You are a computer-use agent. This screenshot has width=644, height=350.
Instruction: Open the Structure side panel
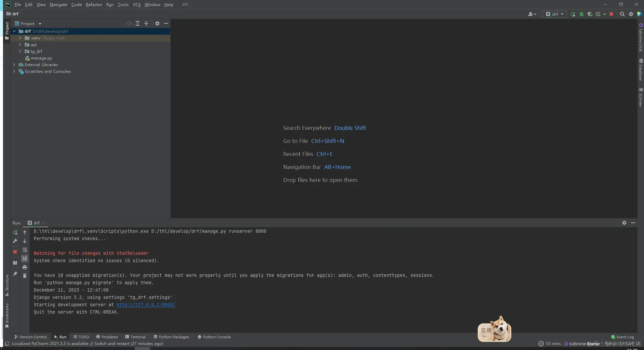[7, 285]
